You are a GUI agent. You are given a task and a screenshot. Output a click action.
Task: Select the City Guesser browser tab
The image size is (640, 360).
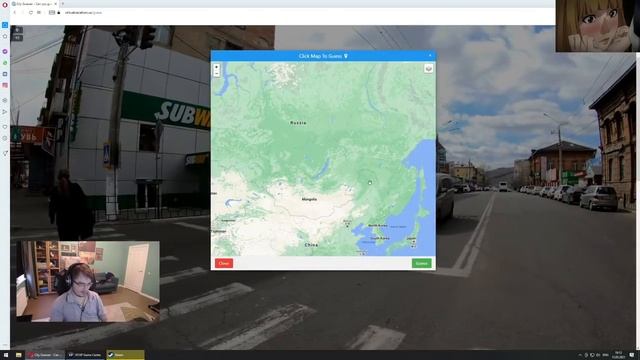click(x=35, y=4)
